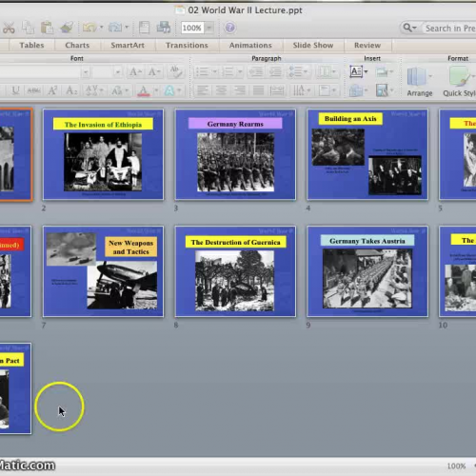This screenshot has width=476, height=476.
Task: Select the New Weapons and Tactics slide
Action: 103,271
